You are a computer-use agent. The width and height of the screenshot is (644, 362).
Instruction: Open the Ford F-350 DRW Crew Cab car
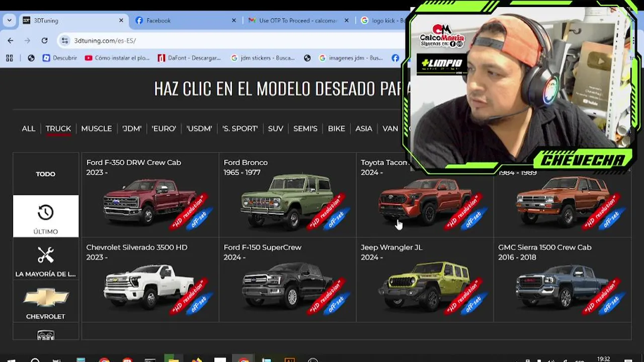click(x=150, y=195)
